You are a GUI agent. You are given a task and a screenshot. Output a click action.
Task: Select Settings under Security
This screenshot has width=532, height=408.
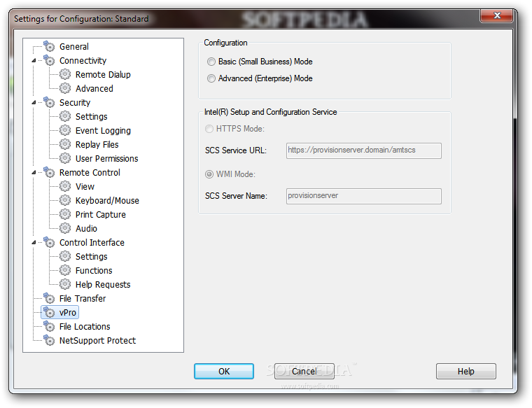[x=91, y=117]
